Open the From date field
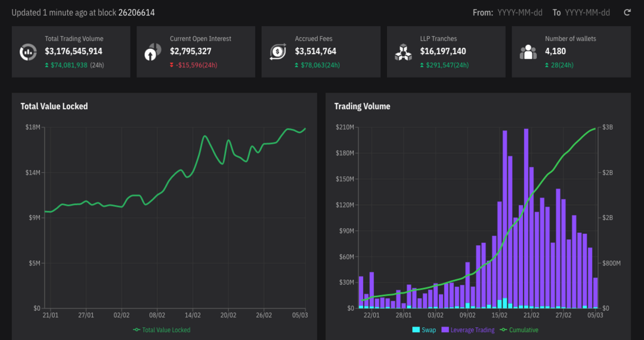644x340 pixels. [x=519, y=13]
